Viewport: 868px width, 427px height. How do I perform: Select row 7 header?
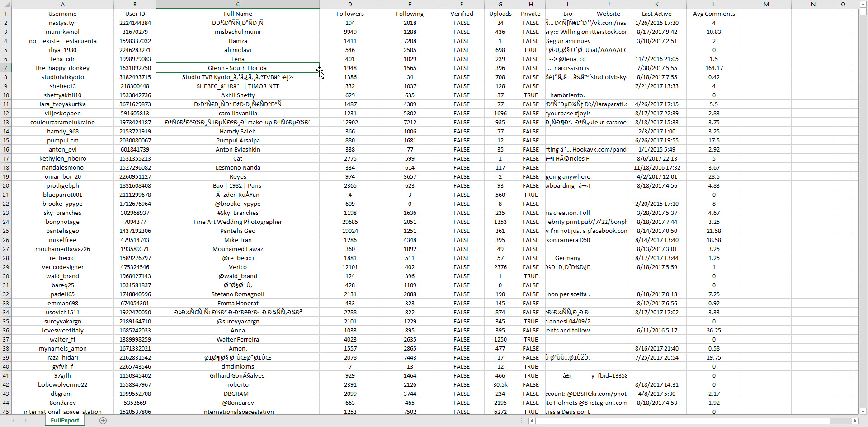coord(5,68)
